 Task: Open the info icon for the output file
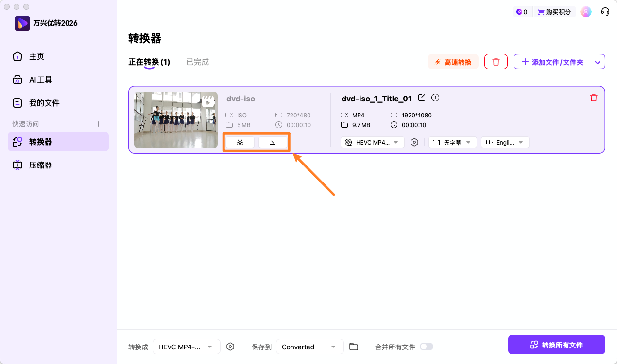[435, 98]
